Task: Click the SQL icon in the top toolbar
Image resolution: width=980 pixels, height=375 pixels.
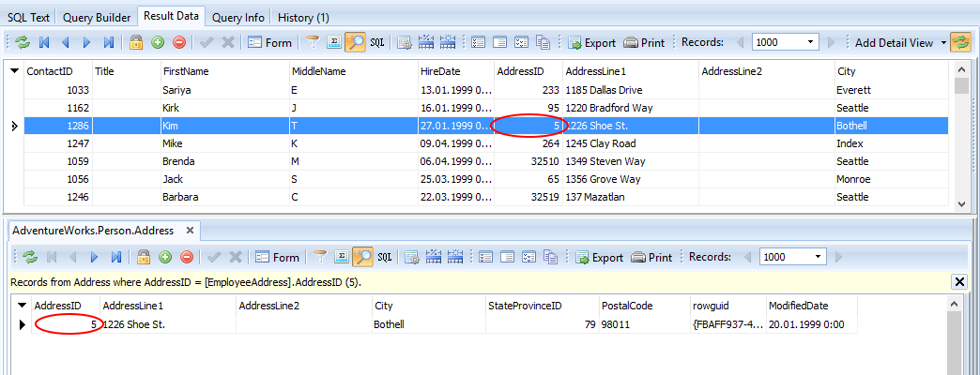Action: coord(377,42)
